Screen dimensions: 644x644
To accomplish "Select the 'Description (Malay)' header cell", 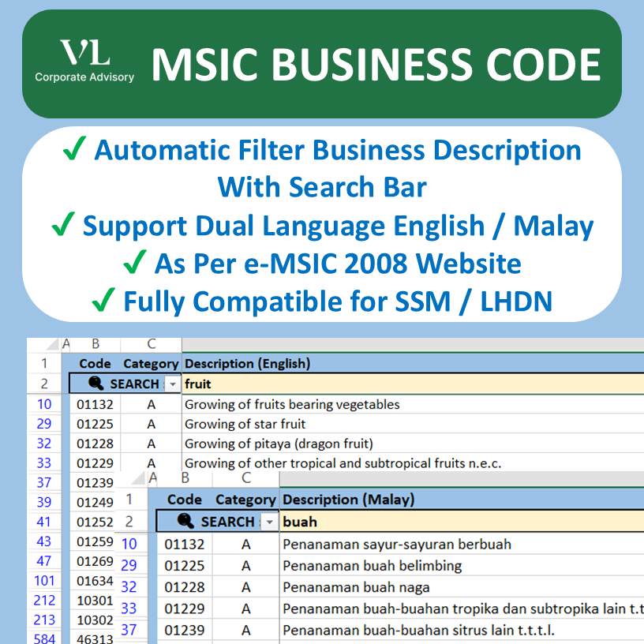I will (462, 500).
